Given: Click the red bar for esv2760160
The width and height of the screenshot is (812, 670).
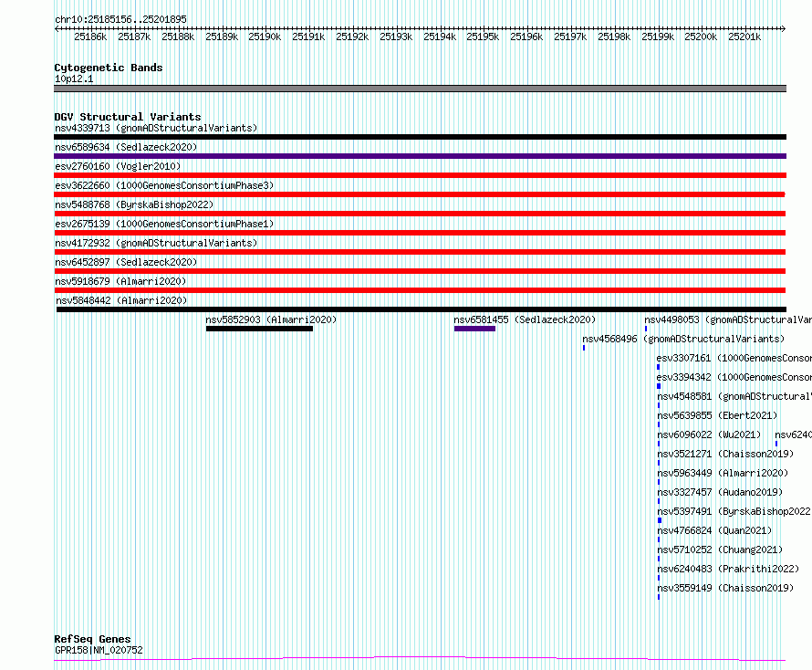Looking at the screenshot, I should tap(420, 175).
